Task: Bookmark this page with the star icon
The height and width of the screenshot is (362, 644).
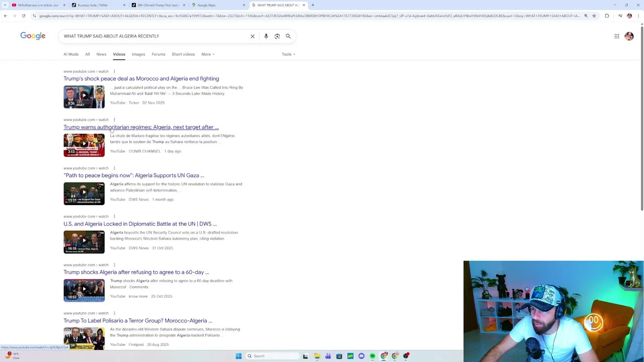Action: tap(594, 16)
